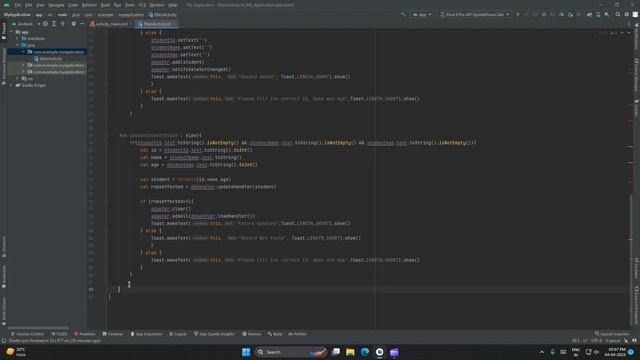Open the Terminal tool window

(x=113, y=334)
